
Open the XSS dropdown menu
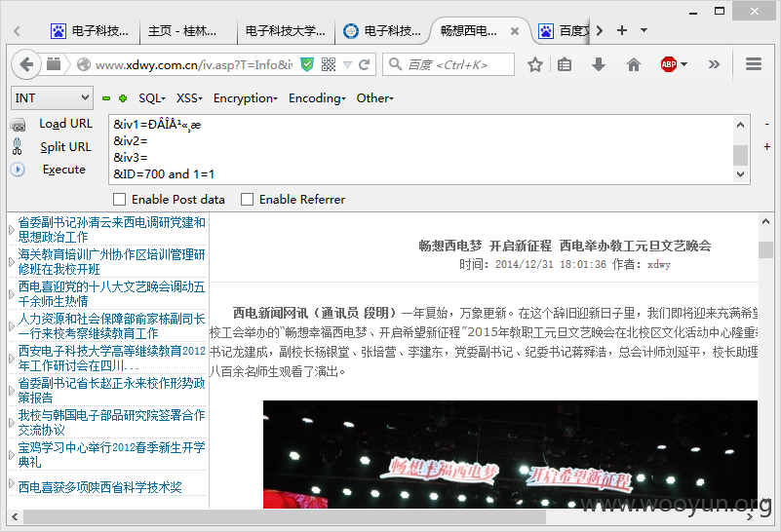pos(189,98)
